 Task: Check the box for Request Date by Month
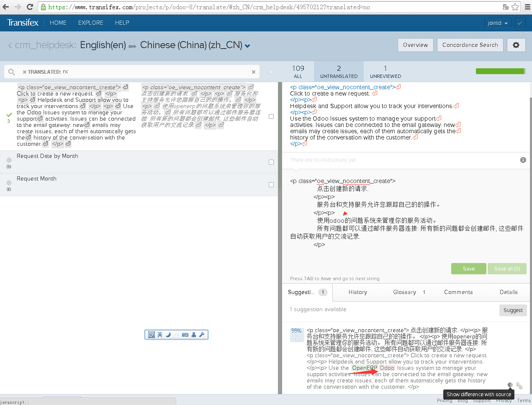point(271,162)
